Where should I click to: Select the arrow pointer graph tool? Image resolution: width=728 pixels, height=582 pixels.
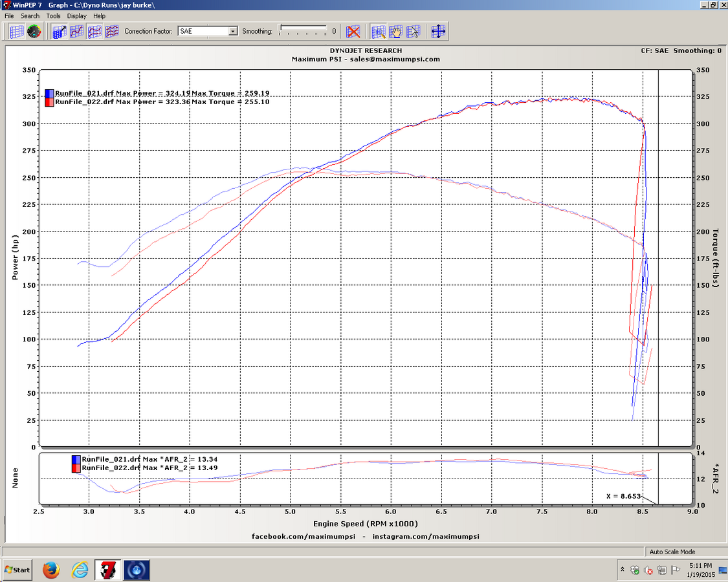[413, 31]
